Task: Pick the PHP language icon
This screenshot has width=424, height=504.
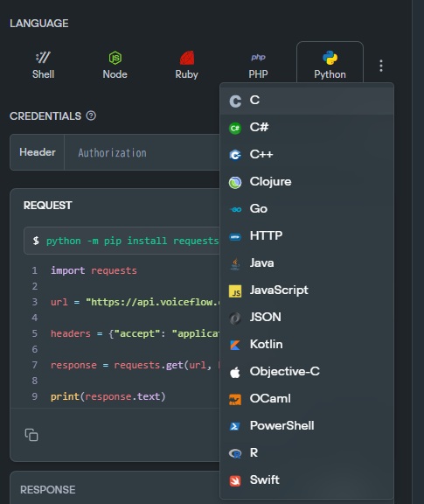Action: click(x=258, y=57)
